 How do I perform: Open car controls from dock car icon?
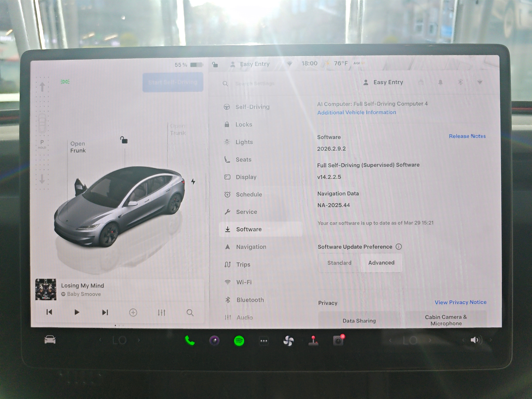pyautogui.click(x=50, y=340)
